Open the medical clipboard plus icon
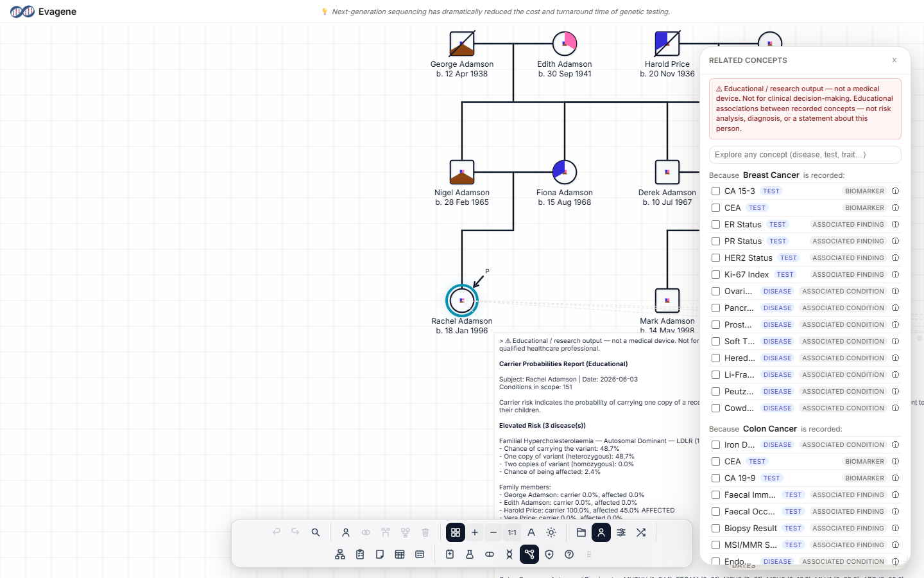 [450, 554]
